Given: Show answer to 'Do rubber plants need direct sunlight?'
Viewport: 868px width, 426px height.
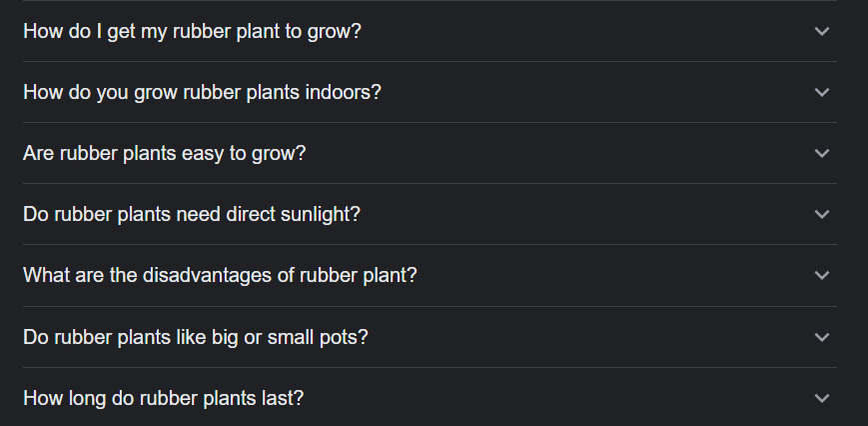Looking at the screenshot, I should (430, 214).
